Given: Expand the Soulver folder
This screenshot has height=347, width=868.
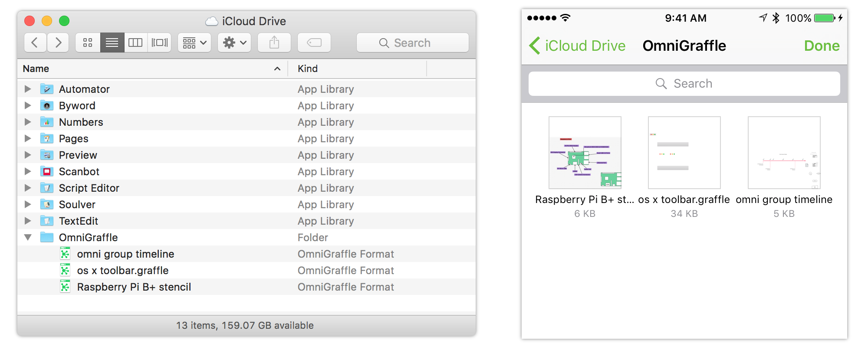Looking at the screenshot, I should (x=28, y=204).
